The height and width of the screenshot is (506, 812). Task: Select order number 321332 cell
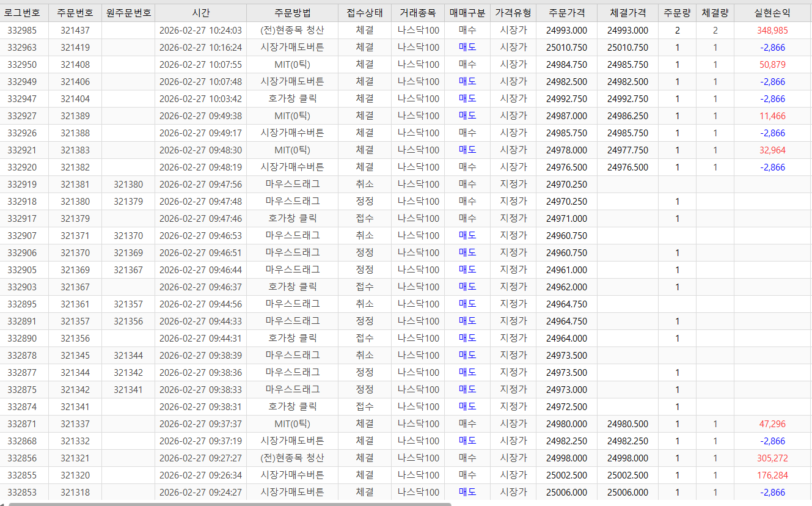[75, 441]
